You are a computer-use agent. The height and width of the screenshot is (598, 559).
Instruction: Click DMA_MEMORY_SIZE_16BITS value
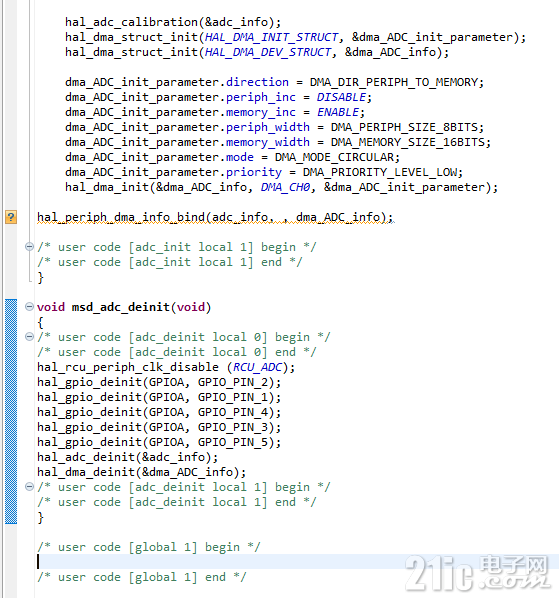(x=408, y=142)
